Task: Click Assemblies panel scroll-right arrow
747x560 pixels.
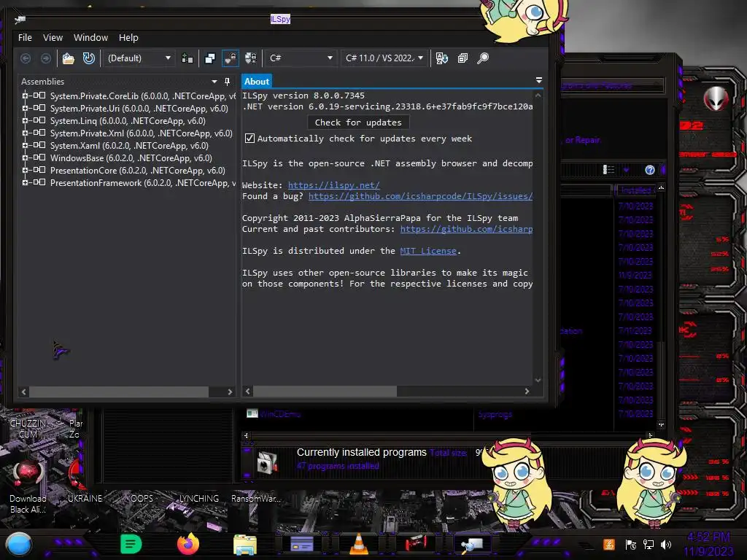Action: pyautogui.click(x=230, y=392)
